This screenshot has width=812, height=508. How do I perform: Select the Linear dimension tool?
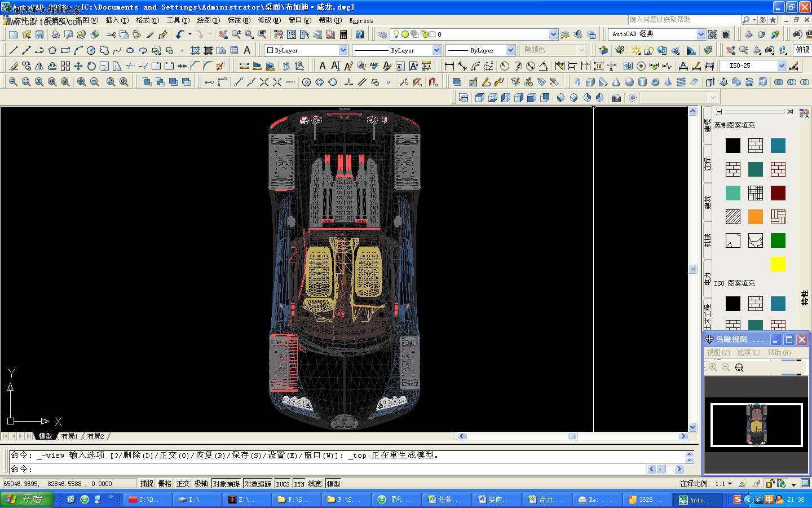[449, 66]
